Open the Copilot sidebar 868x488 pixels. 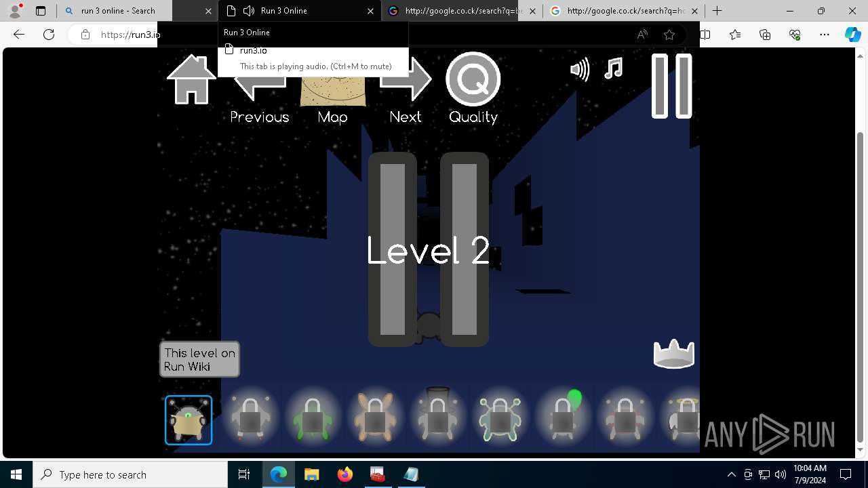point(853,35)
